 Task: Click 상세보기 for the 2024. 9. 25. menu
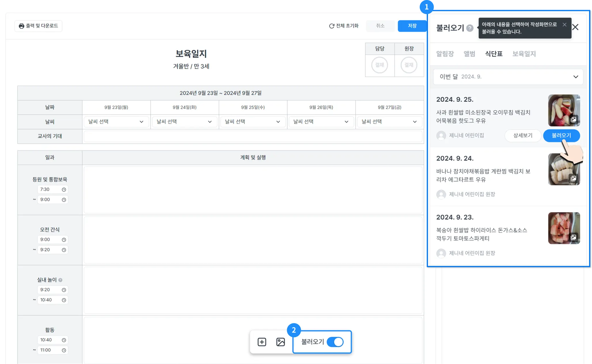(x=523, y=136)
